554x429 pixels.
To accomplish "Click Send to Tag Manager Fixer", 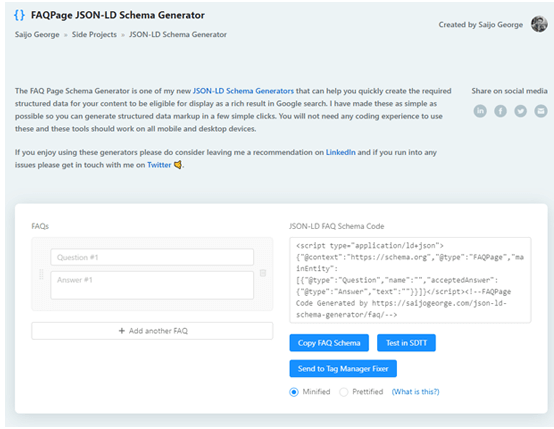I will click(x=343, y=369).
